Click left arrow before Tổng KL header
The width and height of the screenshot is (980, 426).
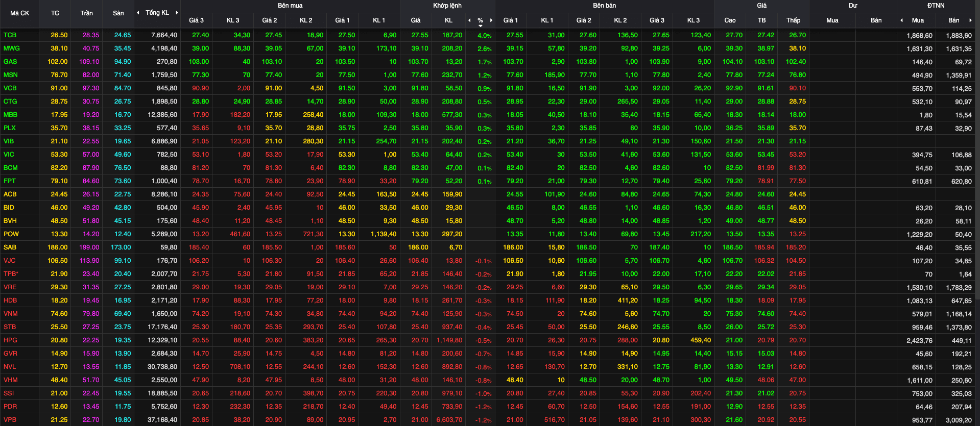[138, 13]
